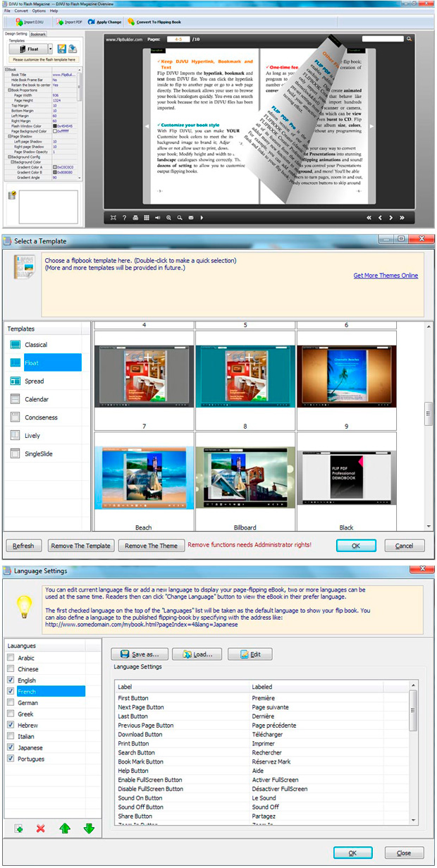Click the Gradient Color A swatch
Image resolution: width=437 pixels, height=868 pixels.
pos(54,167)
